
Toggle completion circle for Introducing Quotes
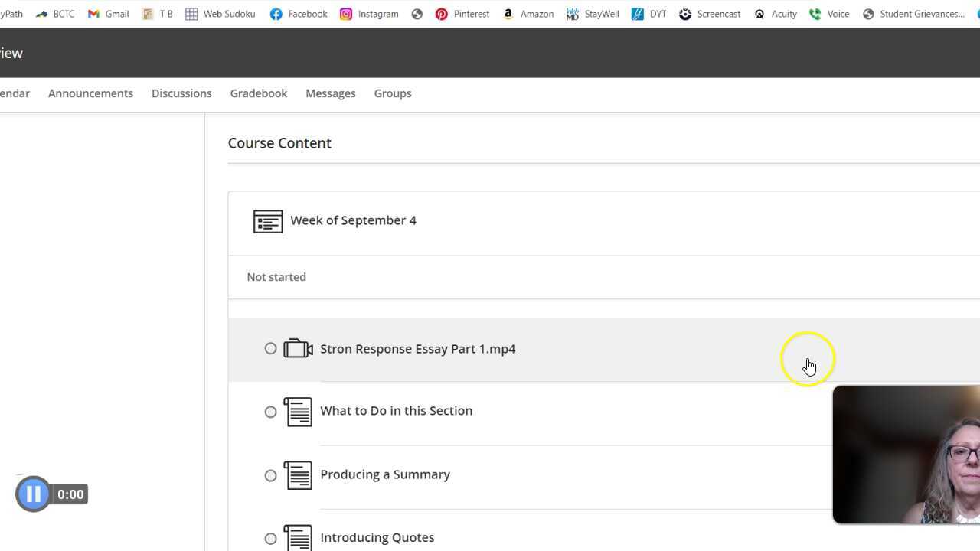pyautogui.click(x=270, y=539)
